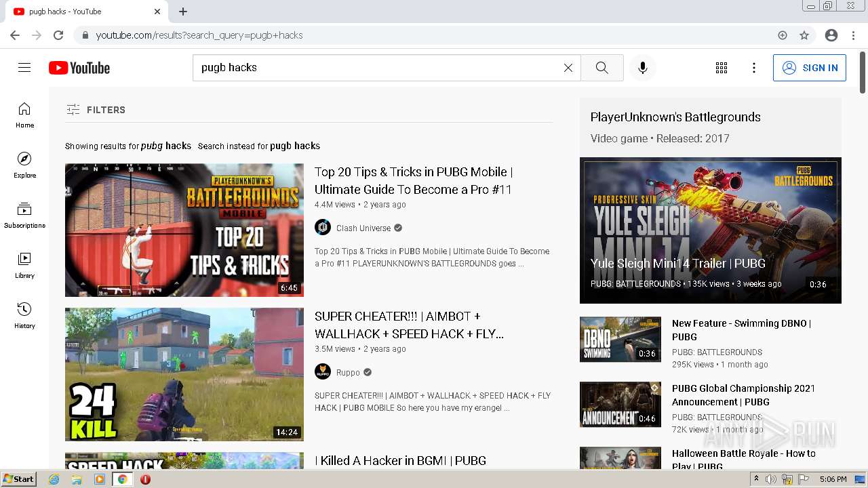Play Yule Sleigh Mini14 Trailer video
This screenshot has height=488, width=868.
(x=711, y=230)
